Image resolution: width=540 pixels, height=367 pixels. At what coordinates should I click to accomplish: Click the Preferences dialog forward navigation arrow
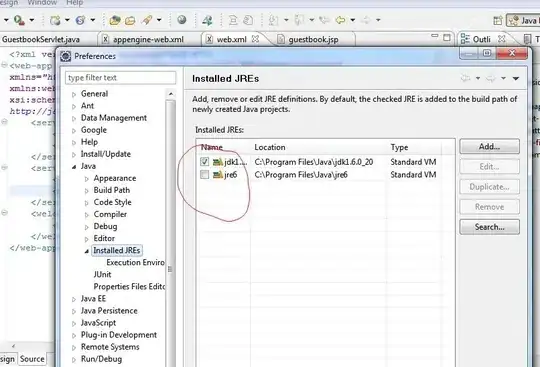tap(491, 78)
